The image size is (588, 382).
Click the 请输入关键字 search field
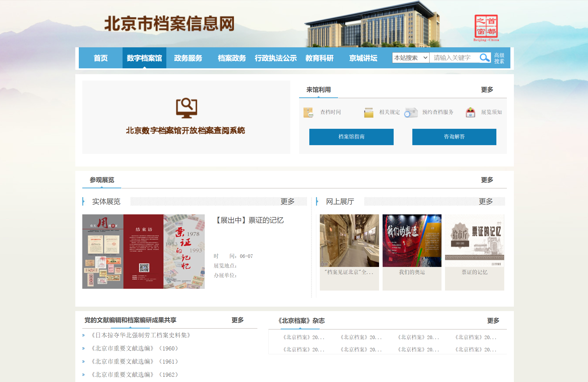pos(454,58)
